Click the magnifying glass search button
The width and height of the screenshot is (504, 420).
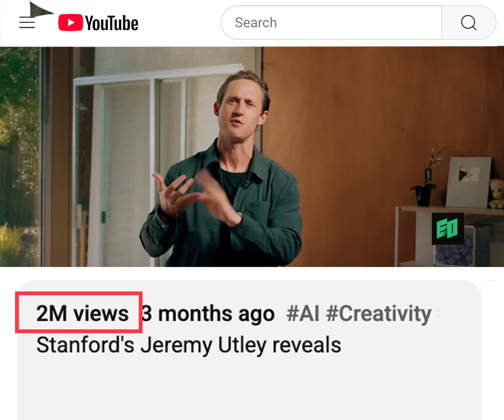[469, 23]
